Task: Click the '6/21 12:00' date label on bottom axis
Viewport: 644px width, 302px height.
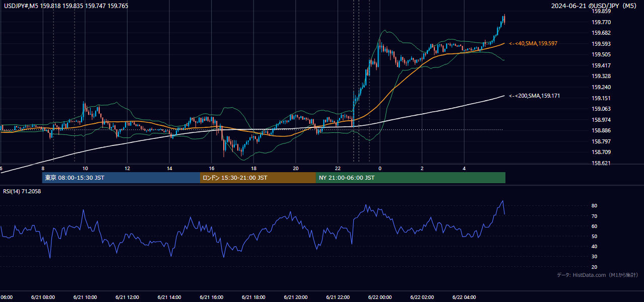Action: click(x=127, y=297)
